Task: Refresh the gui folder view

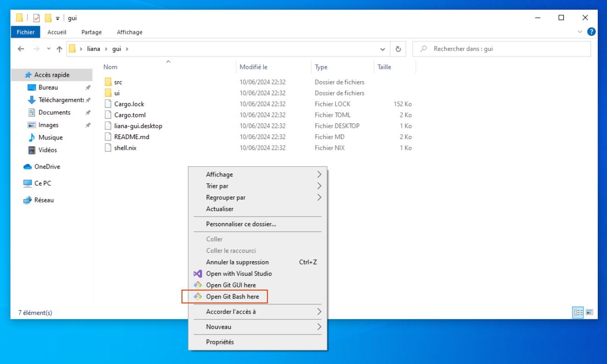Action: coord(398,49)
